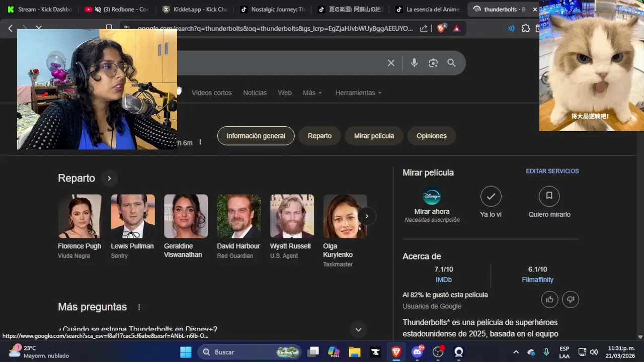Click the browser address bar URL
The image size is (644, 362).
coord(274,29)
